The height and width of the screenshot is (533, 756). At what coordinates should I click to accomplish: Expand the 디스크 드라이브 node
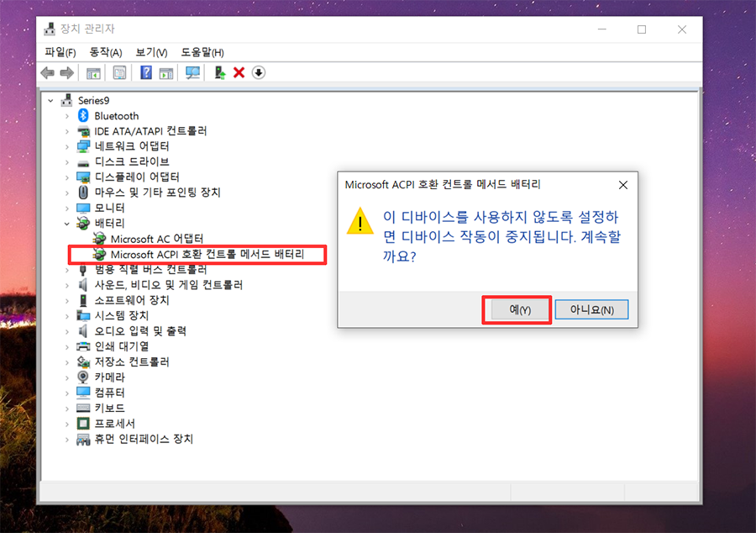click(67, 162)
